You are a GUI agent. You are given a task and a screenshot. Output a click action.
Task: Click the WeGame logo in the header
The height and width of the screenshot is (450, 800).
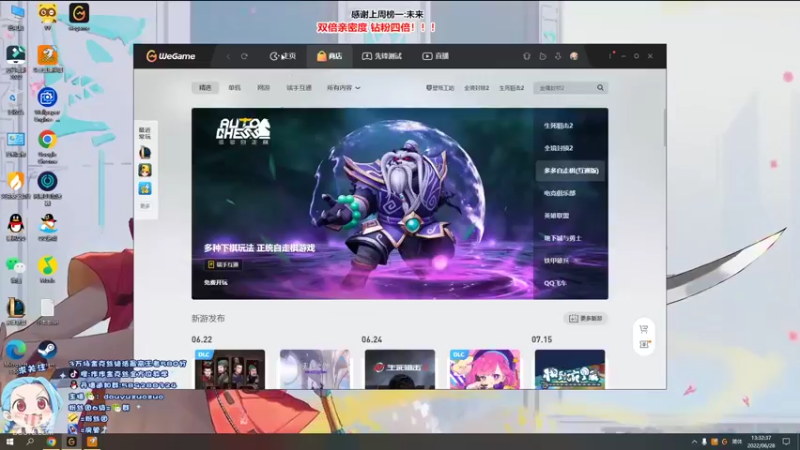pos(170,56)
